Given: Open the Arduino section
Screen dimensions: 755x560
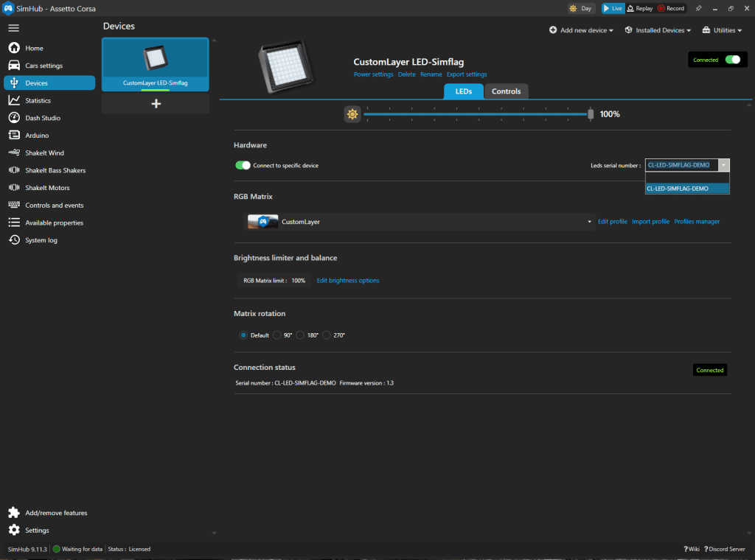Looking at the screenshot, I should [37, 136].
